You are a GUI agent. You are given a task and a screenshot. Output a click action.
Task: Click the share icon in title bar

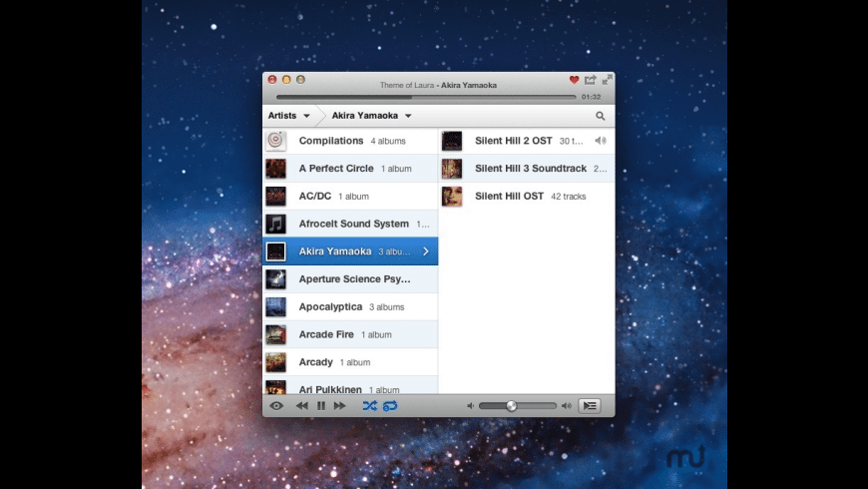click(x=590, y=80)
